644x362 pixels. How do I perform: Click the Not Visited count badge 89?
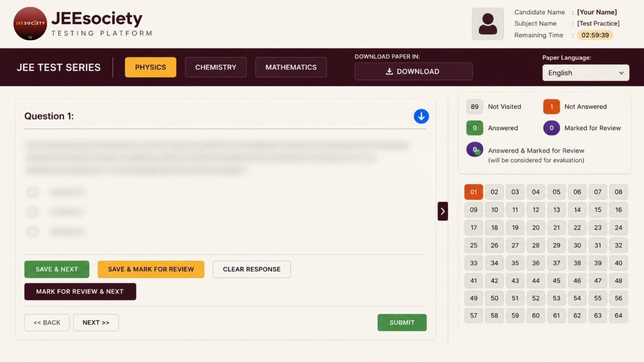[x=475, y=107]
